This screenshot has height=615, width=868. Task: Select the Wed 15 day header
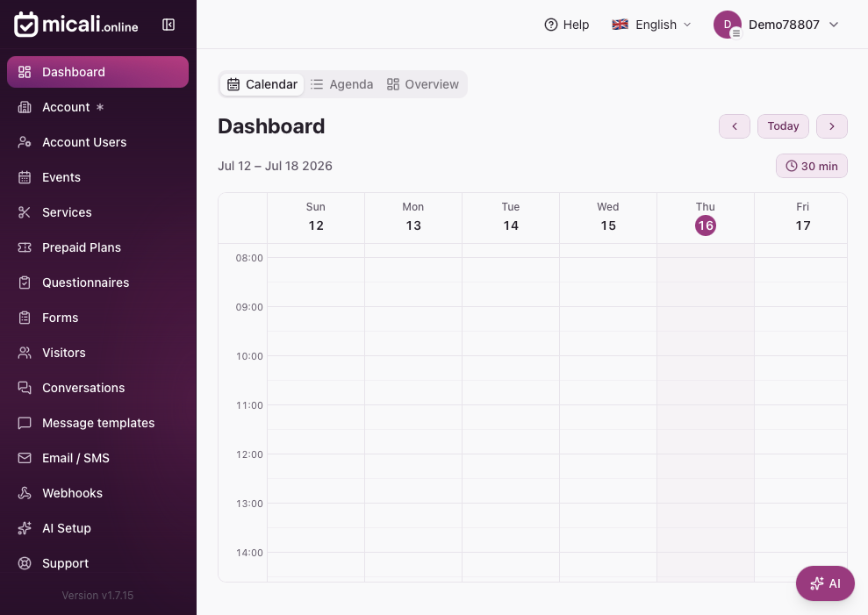pyautogui.click(x=608, y=218)
